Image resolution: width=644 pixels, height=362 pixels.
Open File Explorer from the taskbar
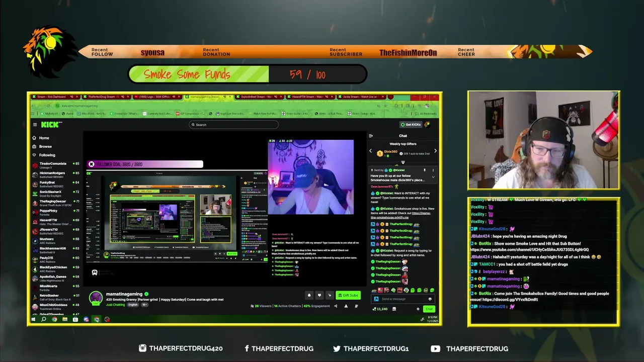point(65,319)
